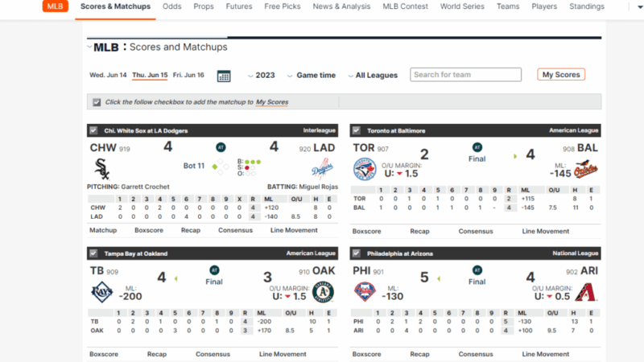Toggle follow checkbox for Toronto at Baltimore
This screenshot has width=644, height=362.
(x=357, y=130)
